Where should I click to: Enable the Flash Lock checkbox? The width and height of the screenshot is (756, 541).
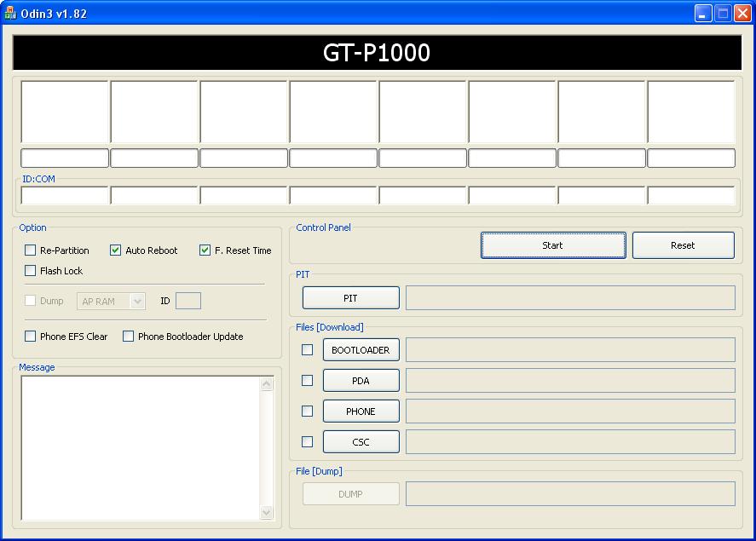[30, 270]
